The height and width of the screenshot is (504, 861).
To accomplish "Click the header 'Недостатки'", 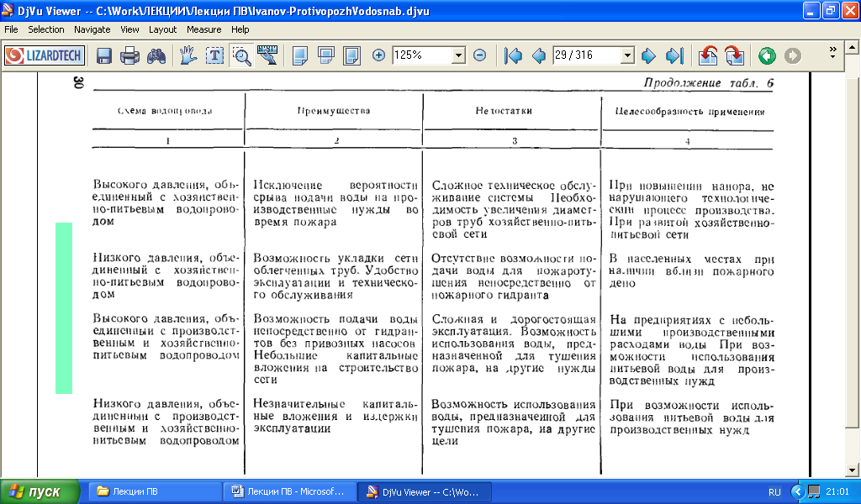I will 504,111.
